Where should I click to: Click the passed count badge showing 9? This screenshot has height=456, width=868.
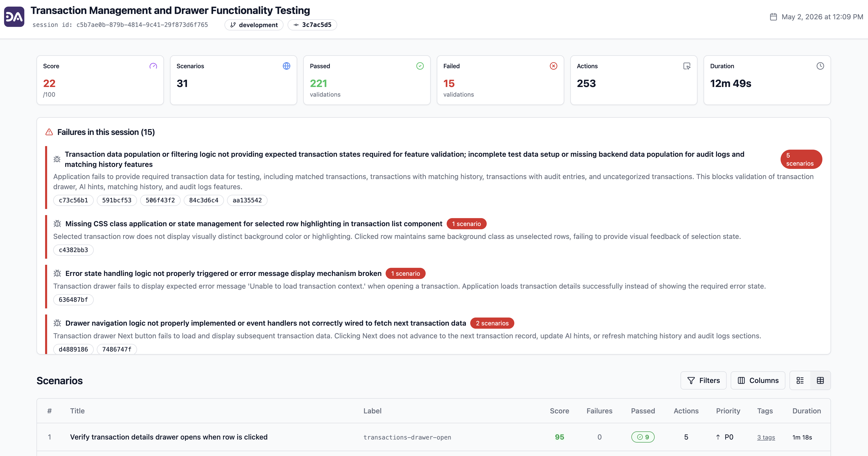tap(643, 437)
